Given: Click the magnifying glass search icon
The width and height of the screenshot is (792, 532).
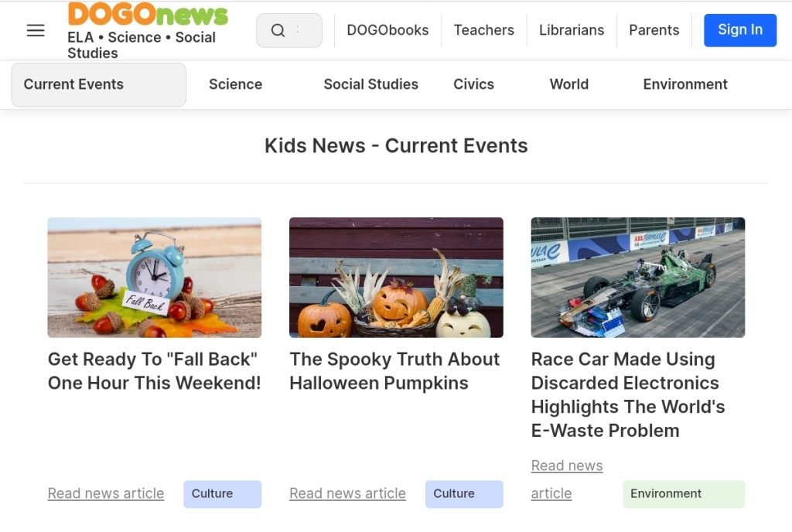Looking at the screenshot, I should [278, 30].
